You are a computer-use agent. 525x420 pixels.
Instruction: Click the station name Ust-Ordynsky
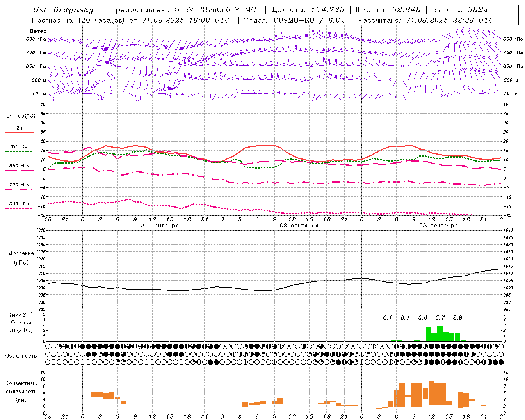(x=64, y=10)
